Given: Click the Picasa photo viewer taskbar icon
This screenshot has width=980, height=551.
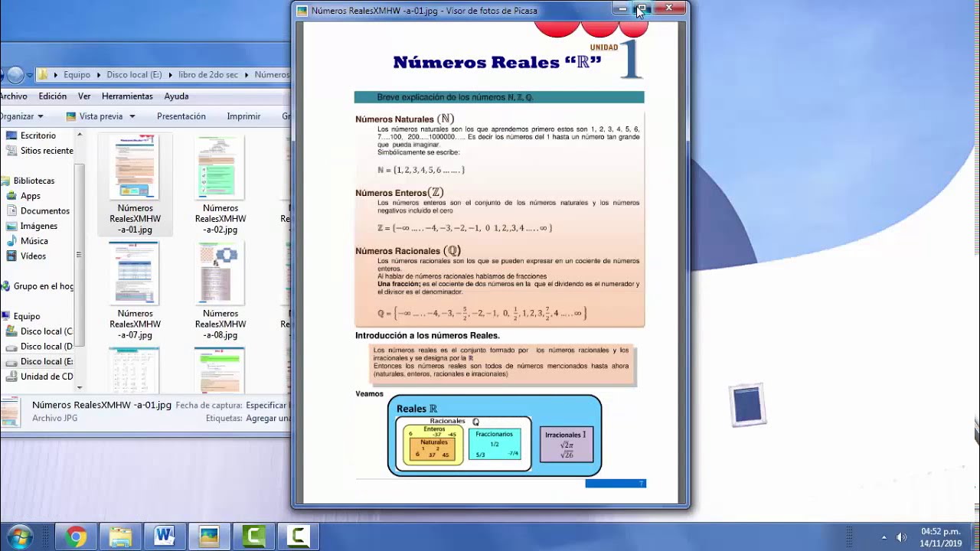Looking at the screenshot, I should 208,536.
